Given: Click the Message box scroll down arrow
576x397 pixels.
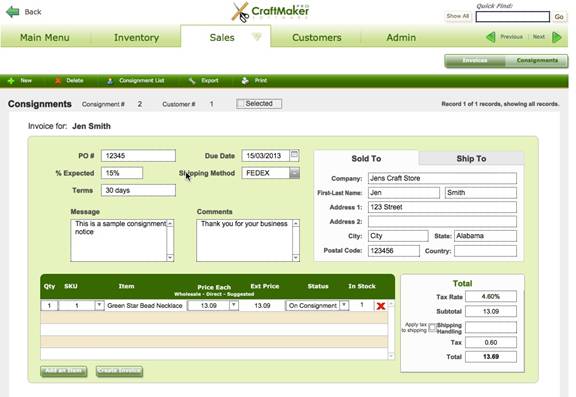Looking at the screenshot, I should point(170,258).
